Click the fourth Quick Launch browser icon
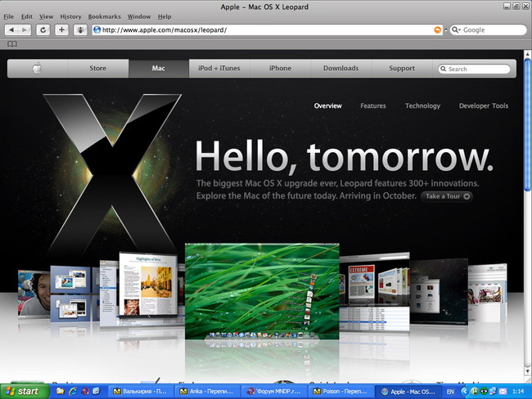Viewport: 532px width, 399px height. point(97,391)
